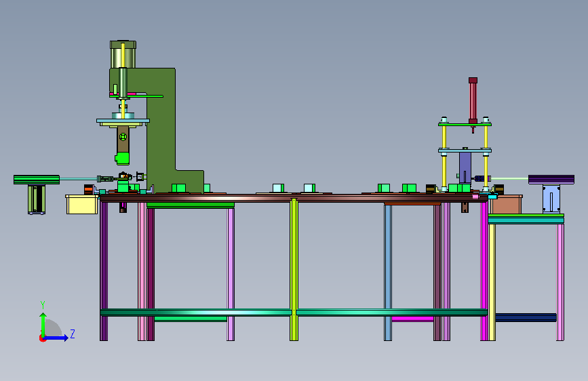Select the light blue table leg

click(388, 273)
